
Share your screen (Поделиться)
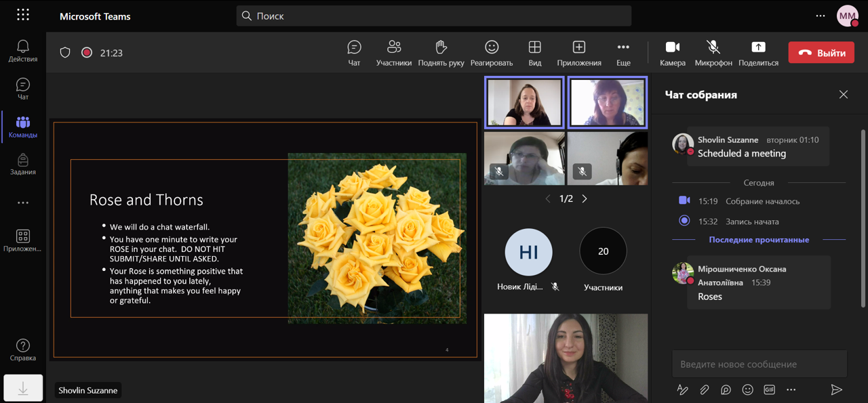coord(758,53)
